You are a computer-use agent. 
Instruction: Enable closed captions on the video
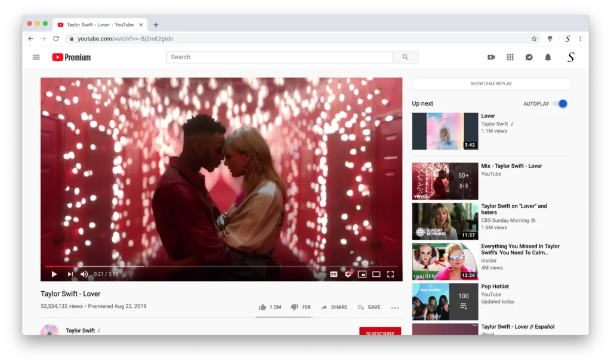pos(333,274)
